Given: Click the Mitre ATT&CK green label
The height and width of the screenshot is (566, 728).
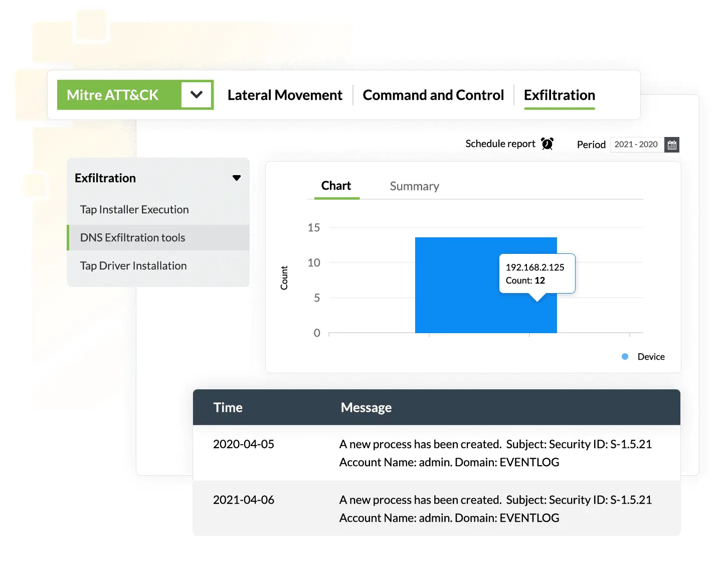Looking at the screenshot, I should (x=112, y=95).
